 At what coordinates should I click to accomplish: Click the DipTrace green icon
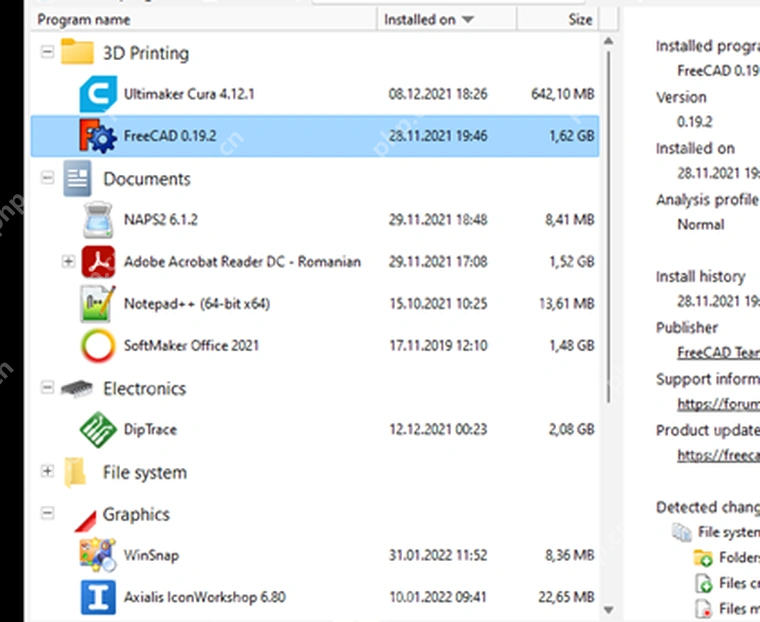click(x=98, y=430)
